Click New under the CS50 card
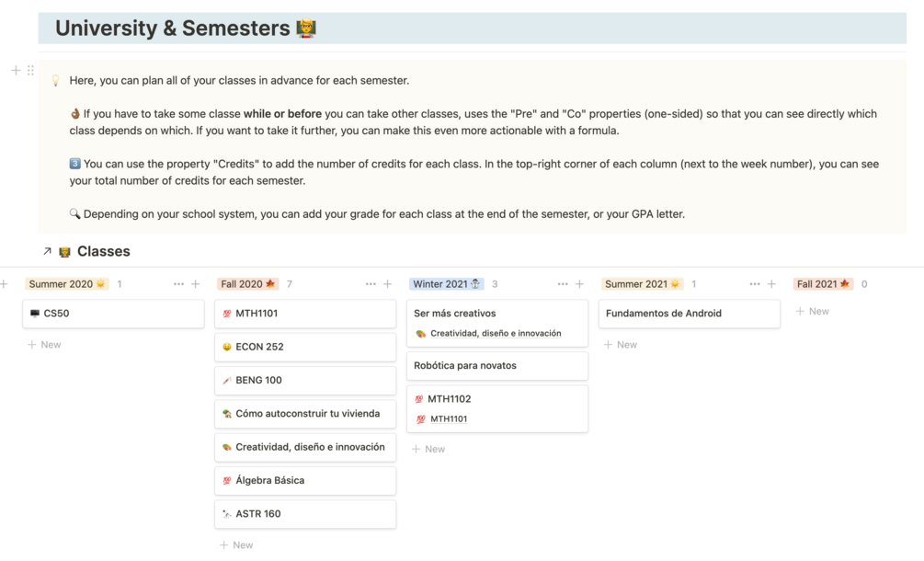Viewport: 924px width, 561px height. pos(44,345)
